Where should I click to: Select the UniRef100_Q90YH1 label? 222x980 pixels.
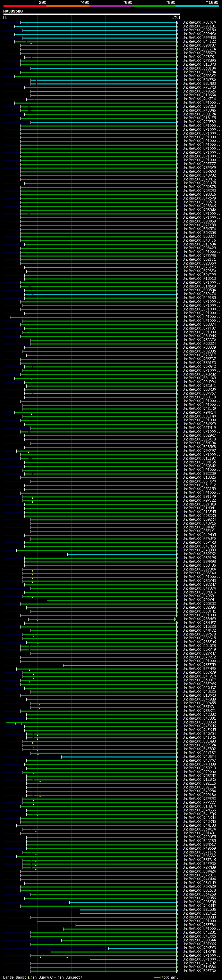199,600
